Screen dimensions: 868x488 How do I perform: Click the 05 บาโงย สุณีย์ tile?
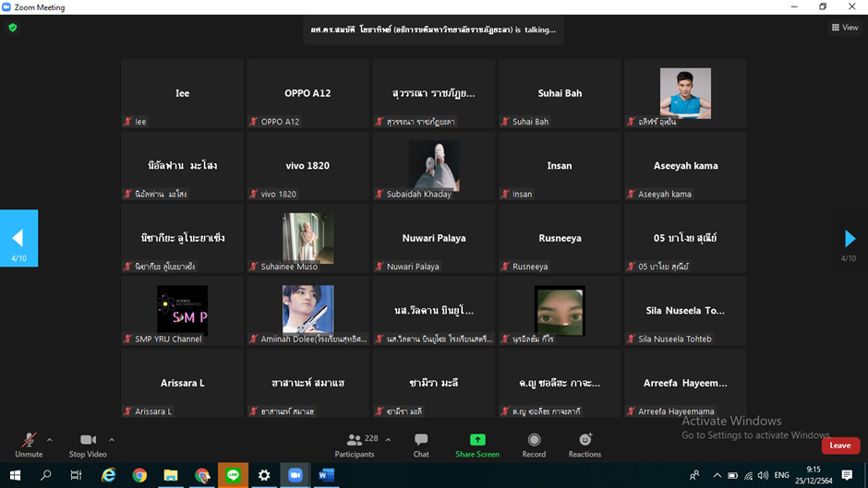click(685, 239)
